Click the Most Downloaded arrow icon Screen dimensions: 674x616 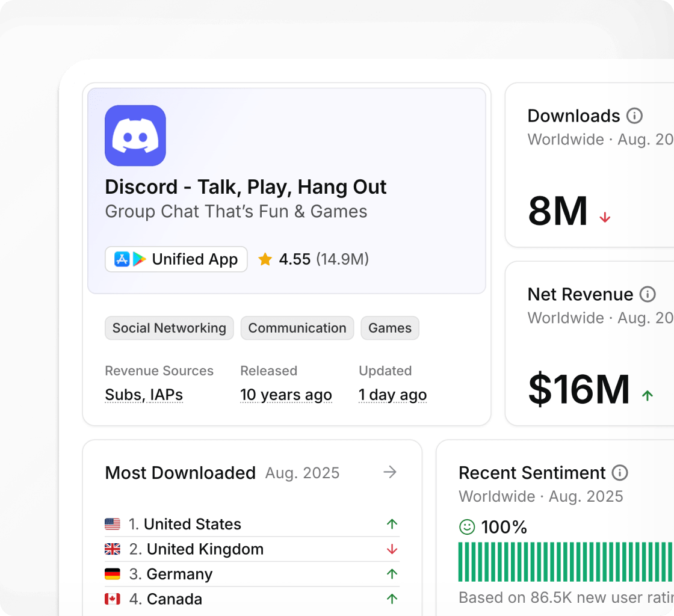click(x=390, y=472)
